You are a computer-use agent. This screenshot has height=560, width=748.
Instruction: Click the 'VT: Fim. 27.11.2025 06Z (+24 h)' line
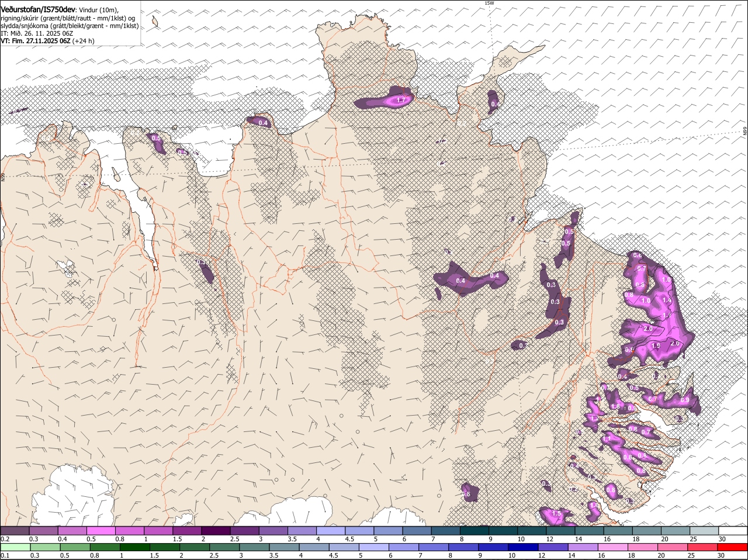pos(47,41)
